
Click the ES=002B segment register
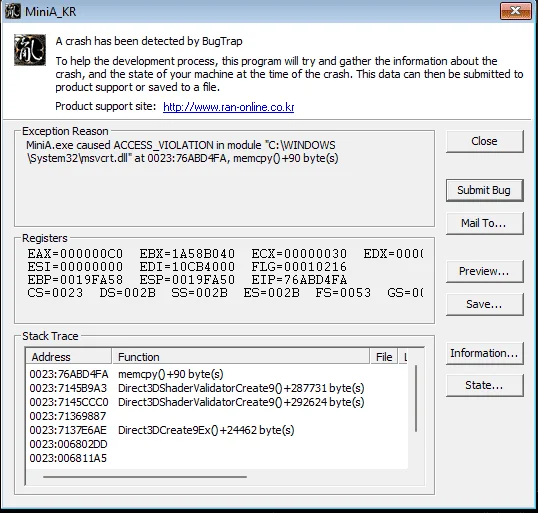coord(271,293)
